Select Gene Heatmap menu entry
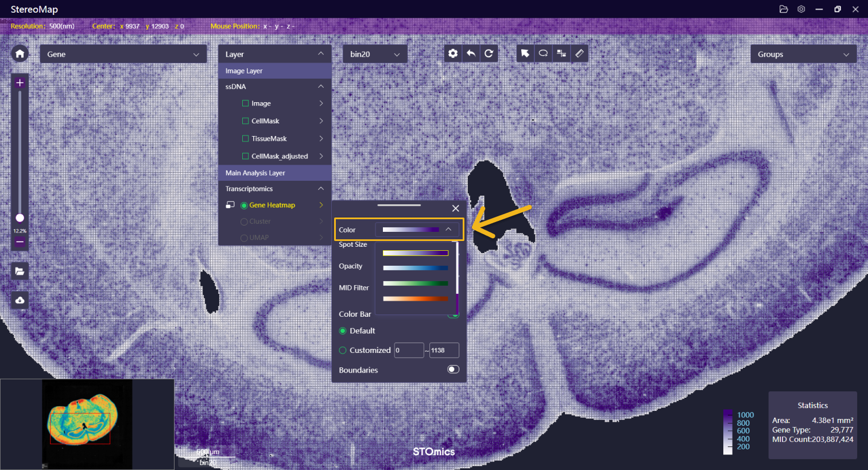This screenshot has width=868, height=470. (x=272, y=205)
